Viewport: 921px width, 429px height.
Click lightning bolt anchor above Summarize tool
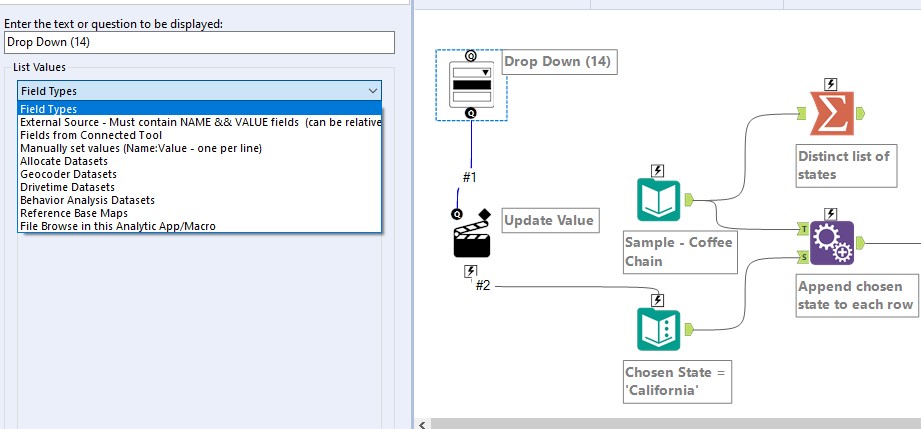[831, 84]
